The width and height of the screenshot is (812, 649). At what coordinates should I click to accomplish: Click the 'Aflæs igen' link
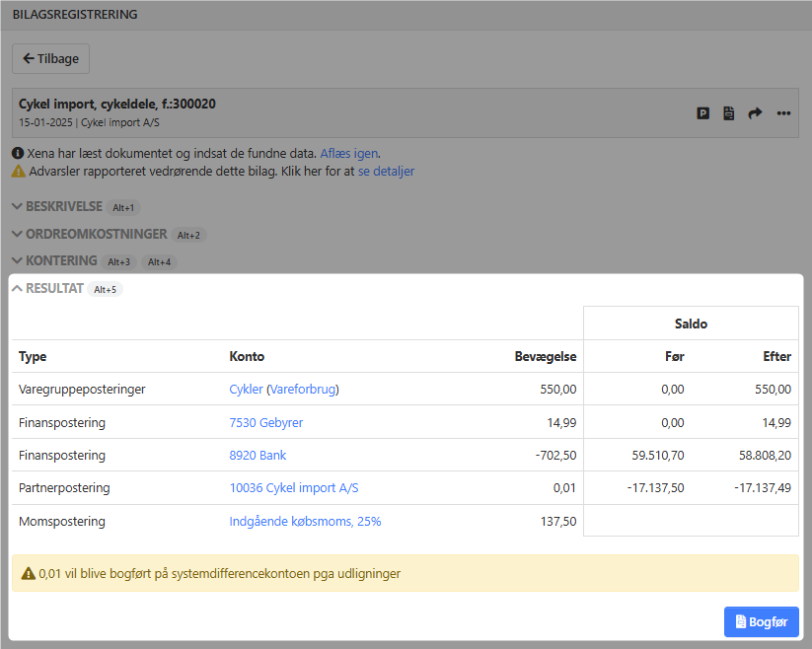click(x=348, y=154)
